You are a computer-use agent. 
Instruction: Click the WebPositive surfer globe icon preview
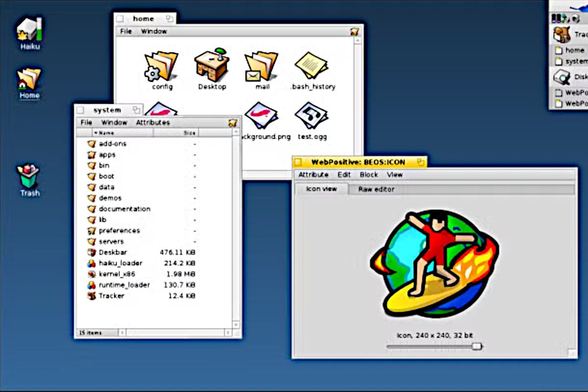tap(434, 264)
